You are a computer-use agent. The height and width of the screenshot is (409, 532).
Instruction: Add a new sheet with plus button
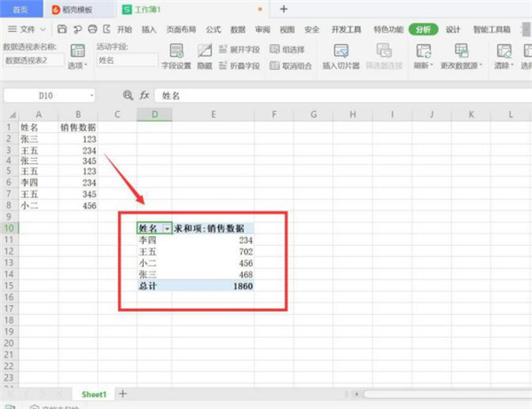pos(123,393)
